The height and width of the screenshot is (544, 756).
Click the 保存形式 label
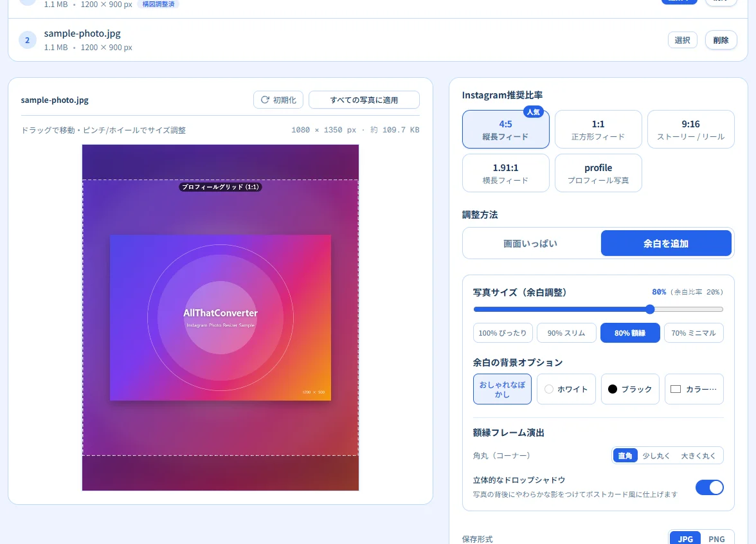tap(477, 539)
